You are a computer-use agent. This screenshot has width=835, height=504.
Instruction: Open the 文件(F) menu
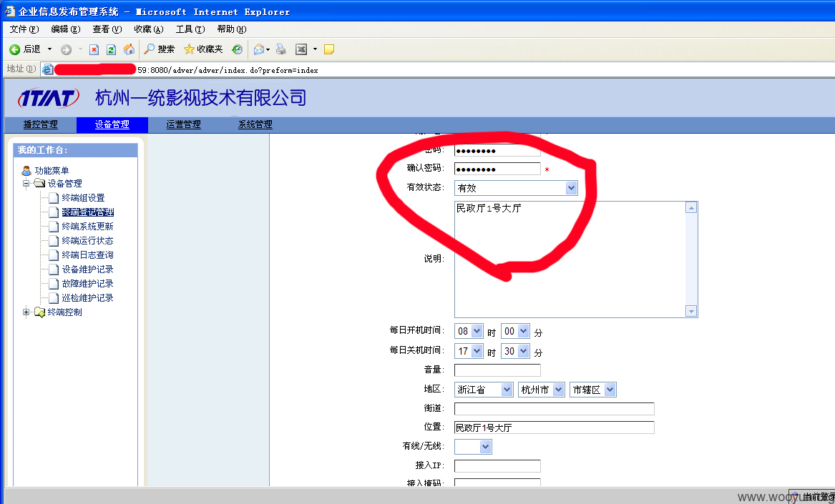pos(24,29)
